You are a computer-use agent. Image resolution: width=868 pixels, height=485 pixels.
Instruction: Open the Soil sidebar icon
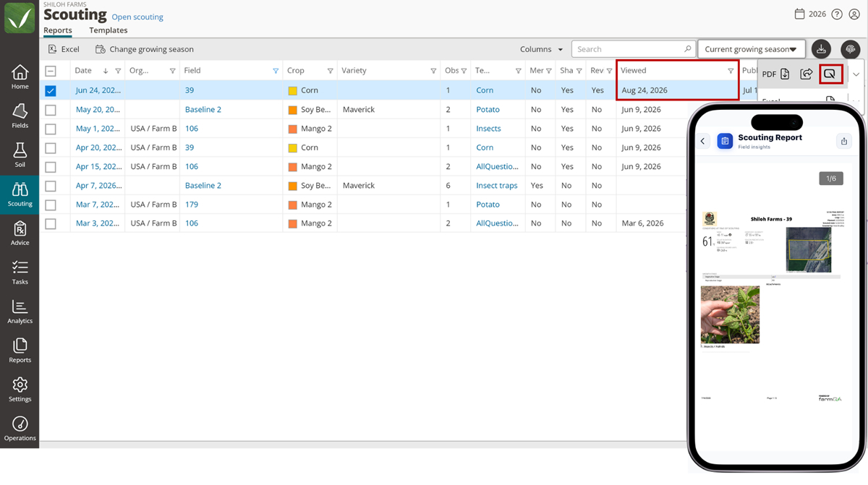click(20, 155)
